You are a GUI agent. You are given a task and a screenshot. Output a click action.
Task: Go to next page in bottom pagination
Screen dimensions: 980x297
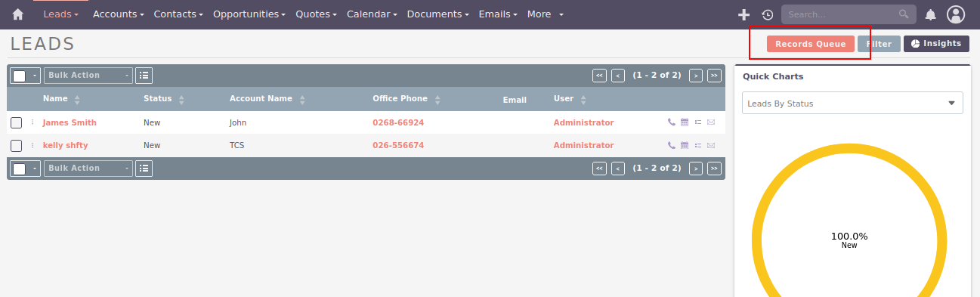(x=696, y=169)
